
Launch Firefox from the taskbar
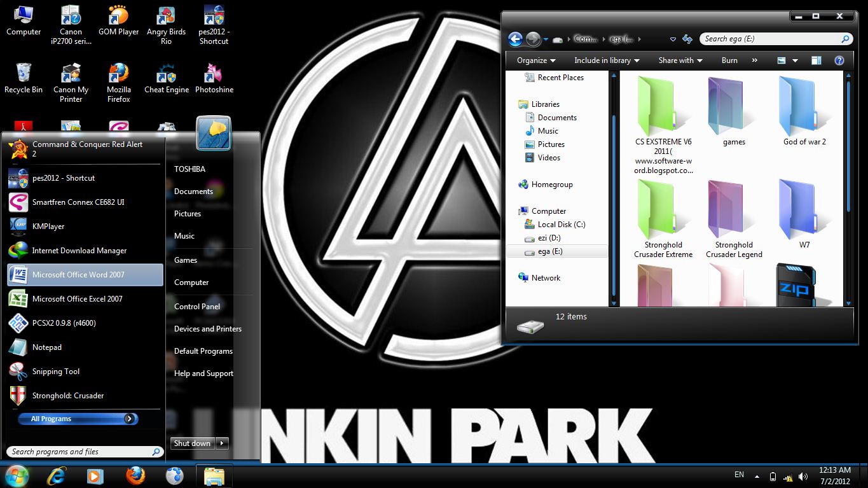pos(135,475)
